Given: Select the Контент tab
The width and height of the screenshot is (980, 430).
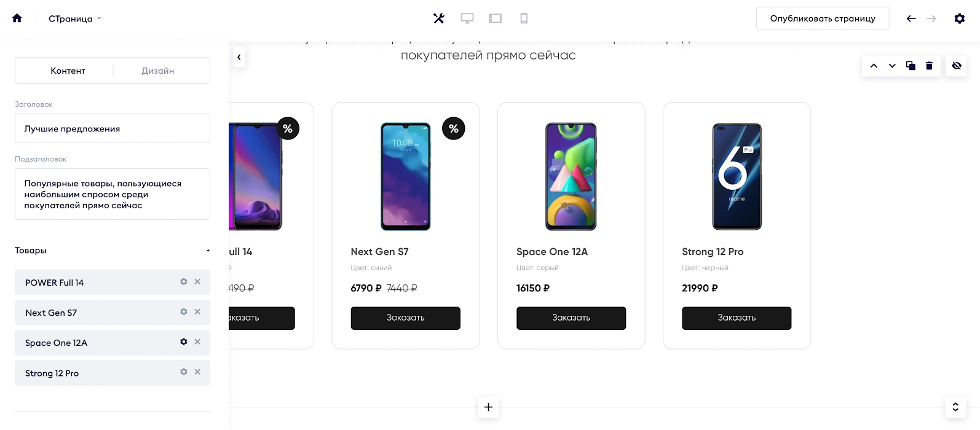Looking at the screenshot, I should pyautogui.click(x=68, y=71).
